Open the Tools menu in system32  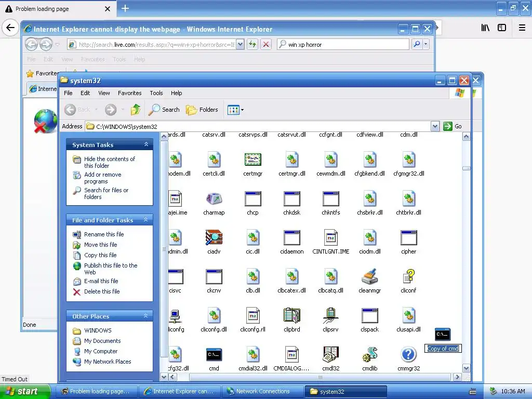[x=156, y=93]
